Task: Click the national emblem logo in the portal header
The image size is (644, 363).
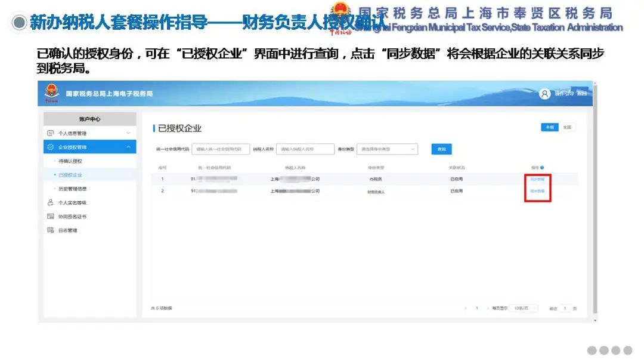Action: point(52,93)
